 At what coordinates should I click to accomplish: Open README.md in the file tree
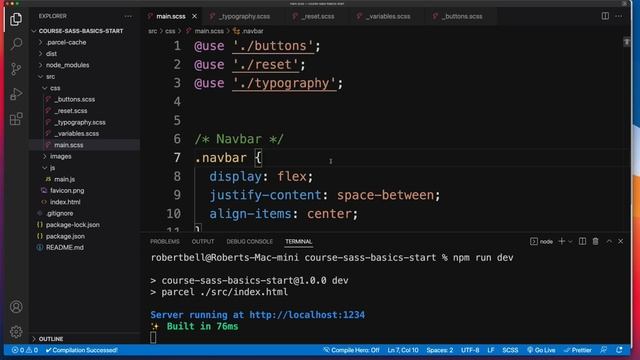[x=64, y=248]
